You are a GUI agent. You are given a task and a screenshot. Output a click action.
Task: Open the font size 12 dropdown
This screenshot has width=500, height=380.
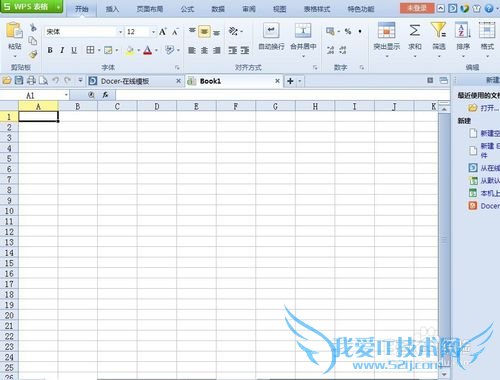point(153,32)
